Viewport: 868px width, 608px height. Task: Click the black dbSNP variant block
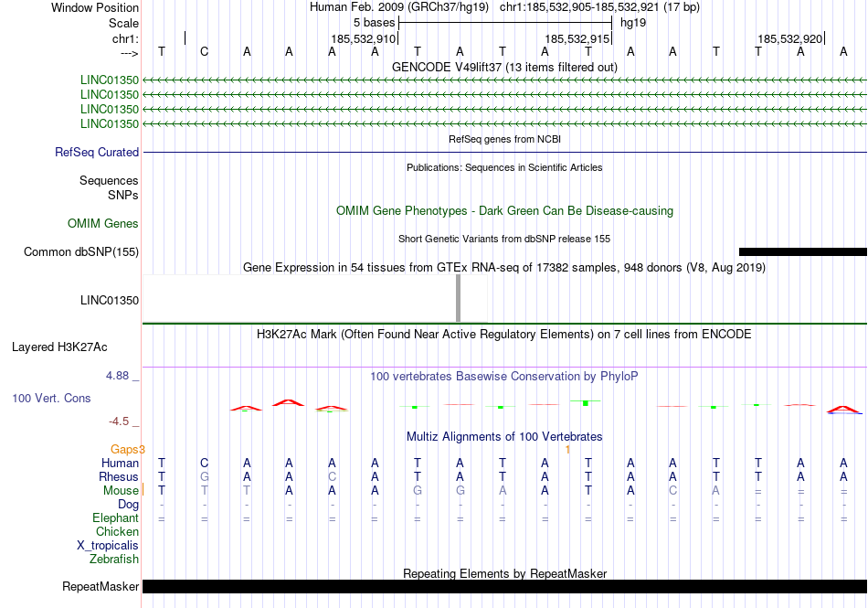803,252
